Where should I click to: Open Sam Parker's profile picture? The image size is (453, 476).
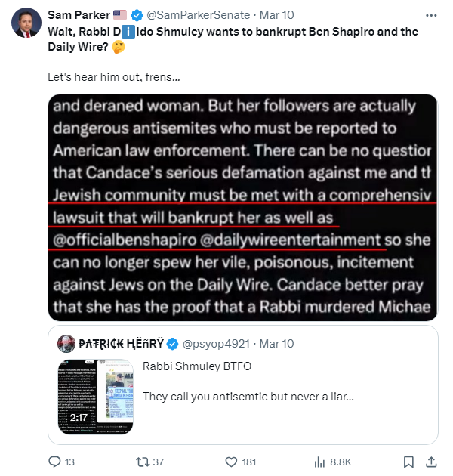(x=26, y=24)
